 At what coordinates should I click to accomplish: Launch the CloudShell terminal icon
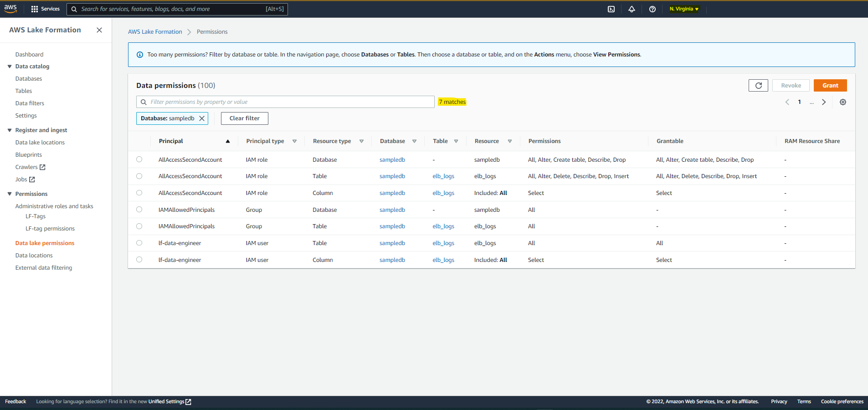tap(611, 9)
